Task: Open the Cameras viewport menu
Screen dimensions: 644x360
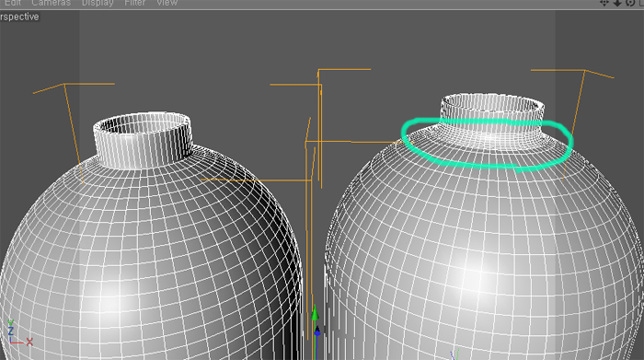Action: point(51,3)
